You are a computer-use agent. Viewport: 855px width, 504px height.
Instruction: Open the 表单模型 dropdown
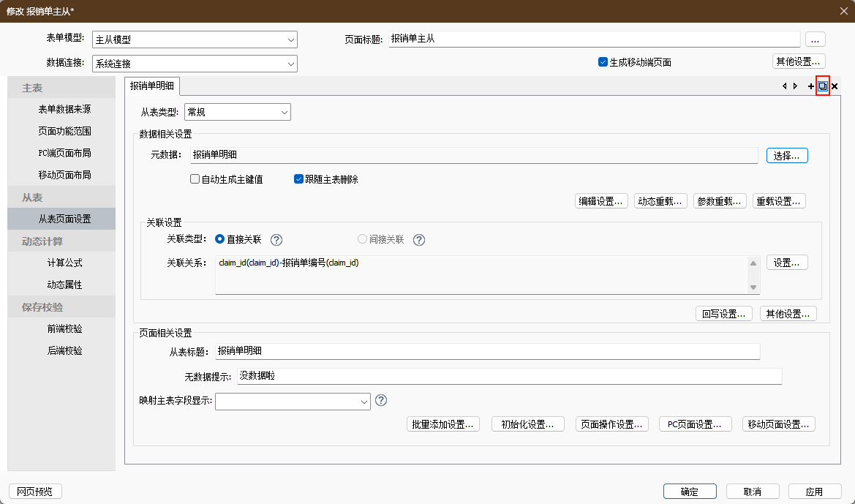[195, 40]
